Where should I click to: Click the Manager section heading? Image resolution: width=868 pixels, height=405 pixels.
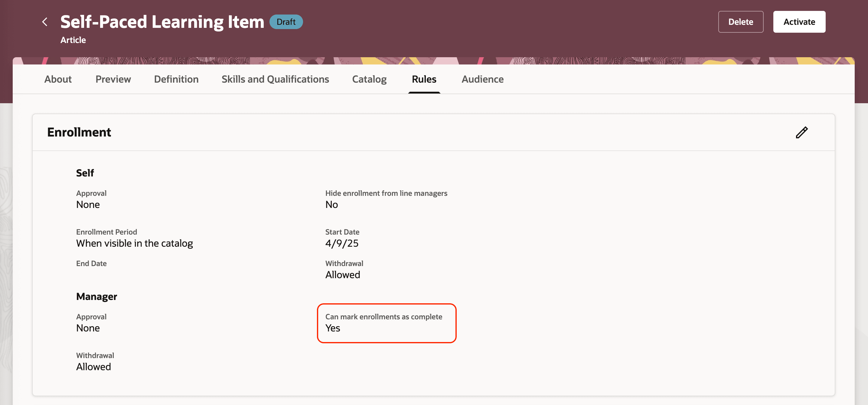[x=96, y=296]
